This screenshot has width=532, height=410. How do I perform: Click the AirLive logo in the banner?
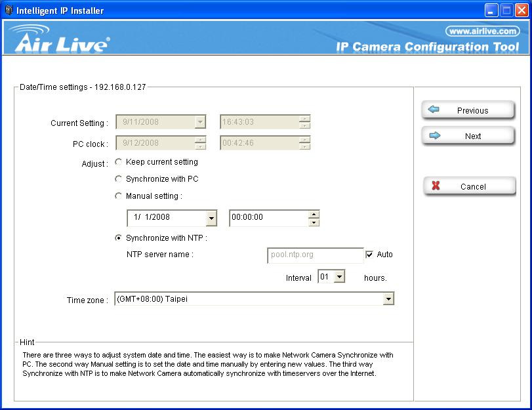61,41
